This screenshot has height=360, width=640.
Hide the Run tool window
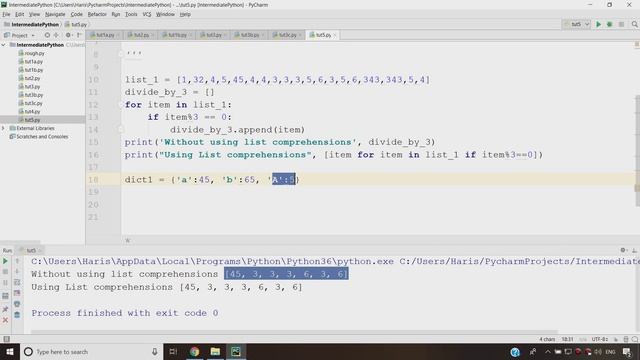click(634, 250)
